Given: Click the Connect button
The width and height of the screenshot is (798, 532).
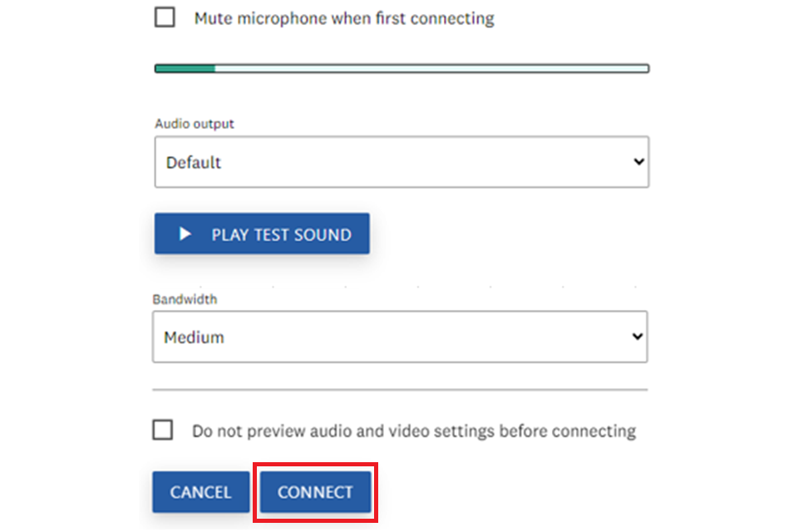Looking at the screenshot, I should (315, 492).
